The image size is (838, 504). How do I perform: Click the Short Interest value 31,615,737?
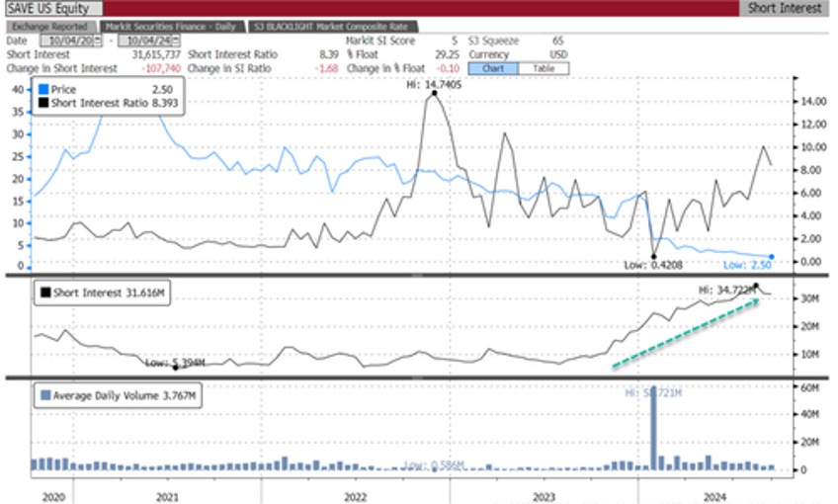pos(156,54)
